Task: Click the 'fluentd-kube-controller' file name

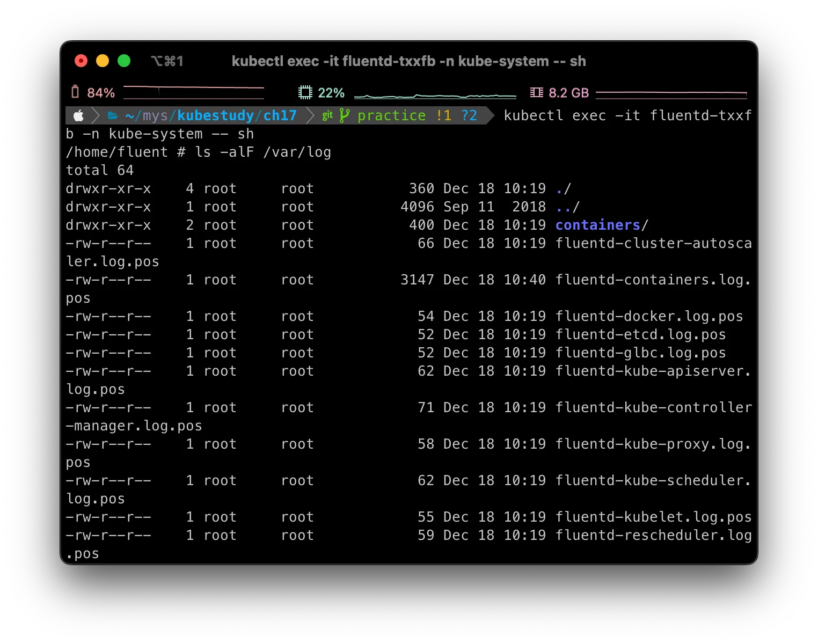Action: [654, 407]
